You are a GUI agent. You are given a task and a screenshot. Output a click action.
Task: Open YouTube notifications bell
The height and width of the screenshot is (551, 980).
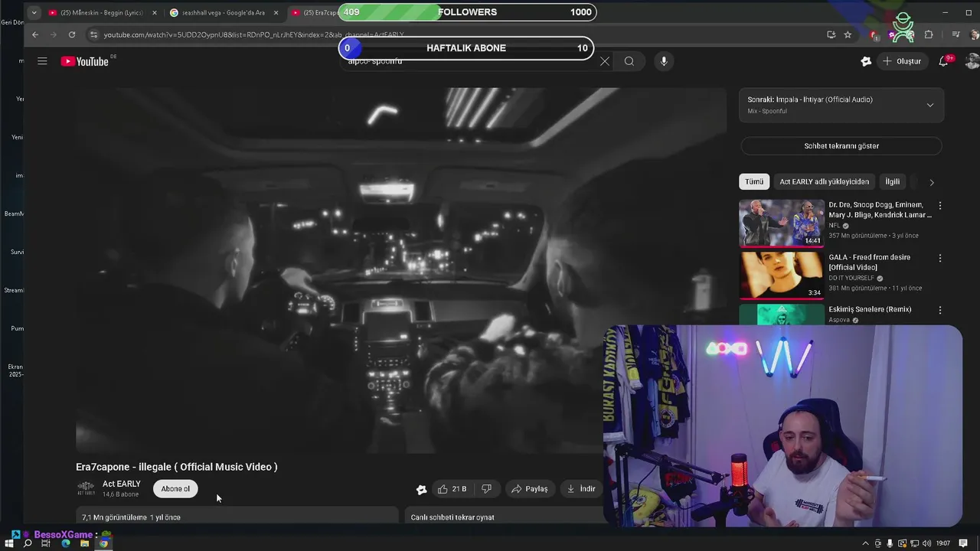pyautogui.click(x=943, y=61)
